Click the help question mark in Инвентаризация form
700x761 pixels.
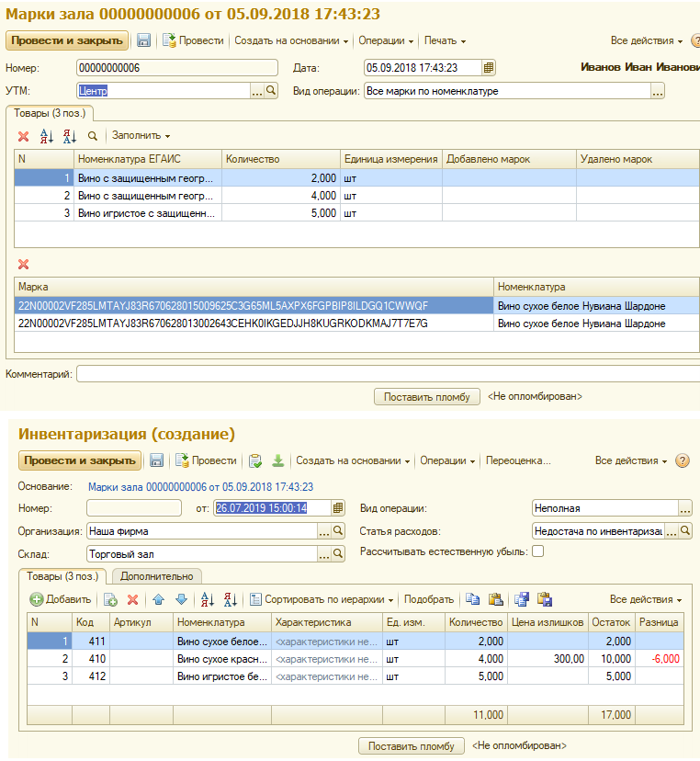[683, 460]
